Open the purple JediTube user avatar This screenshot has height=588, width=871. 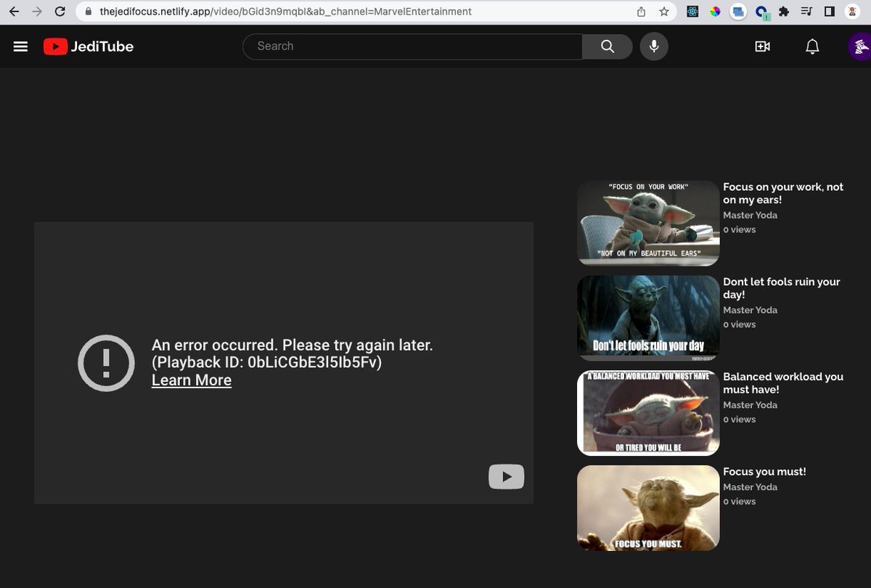[860, 46]
